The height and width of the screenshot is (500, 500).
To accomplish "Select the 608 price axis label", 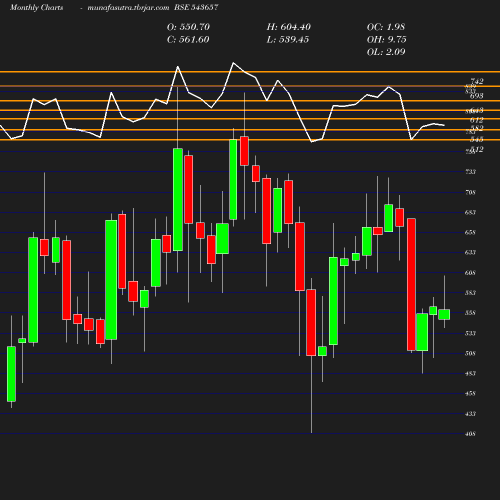I will 470,273.
